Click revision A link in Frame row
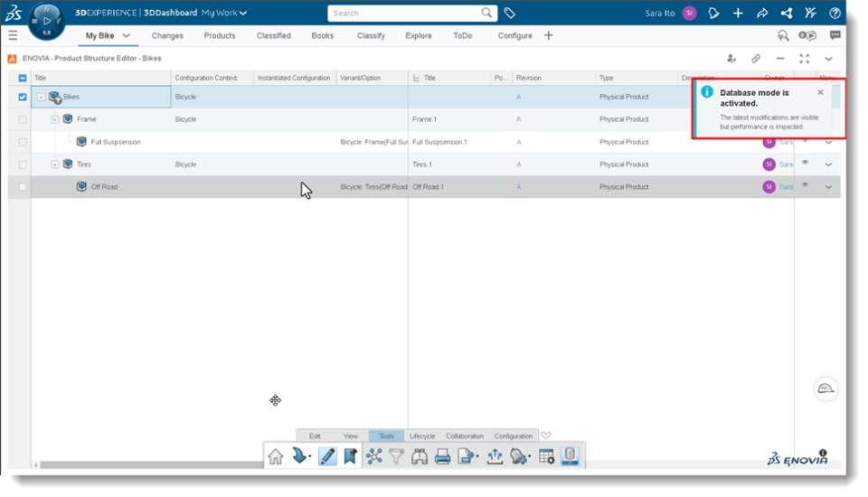 click(x=518, y=119)
